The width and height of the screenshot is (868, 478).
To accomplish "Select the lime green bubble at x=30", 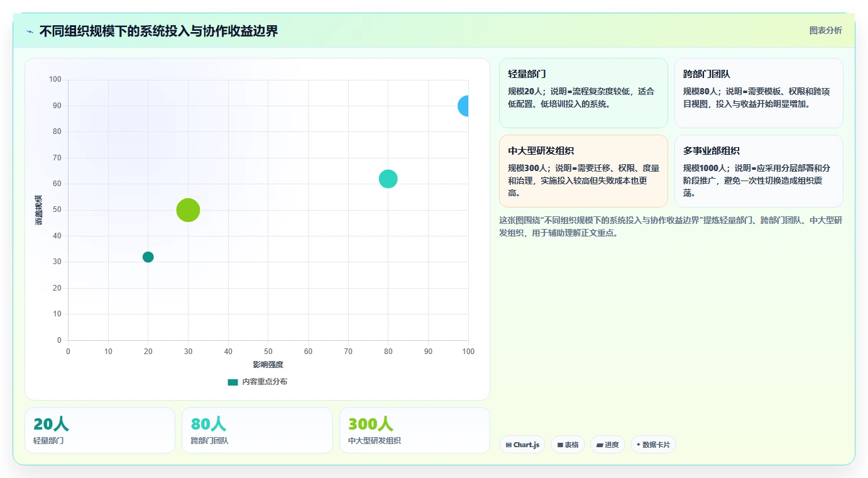I will pos(188,210).
